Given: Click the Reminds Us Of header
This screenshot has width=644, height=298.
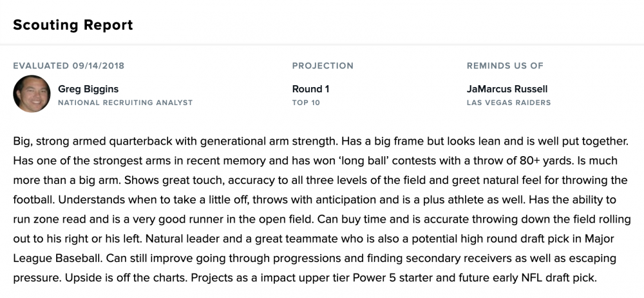Looking at the screenshot, I should pyautogui.click(x=505, y=66).
